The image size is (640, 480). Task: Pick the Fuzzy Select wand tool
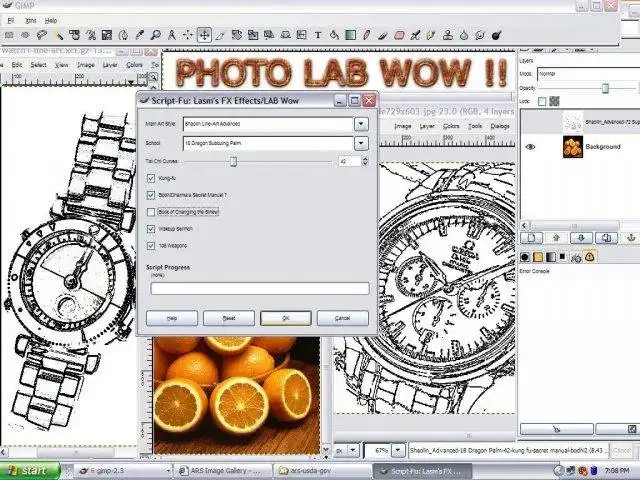point(58,36)
